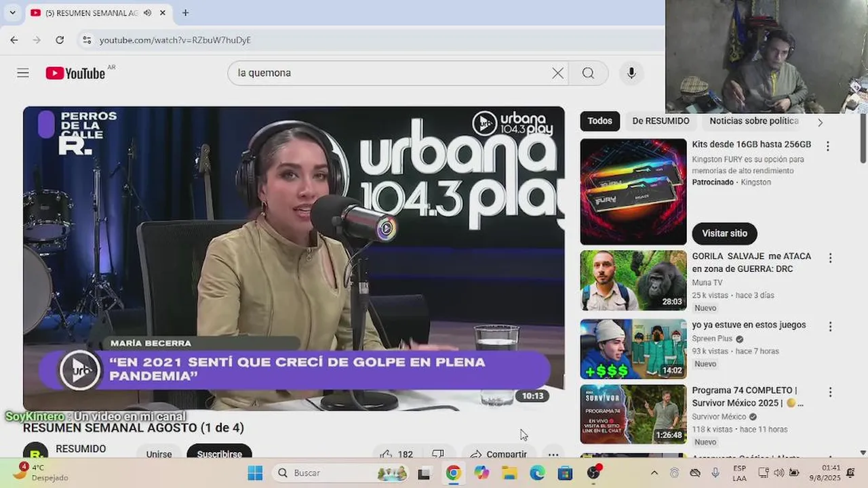This screenshot has height=488, width=868.
Task: Dislike the video with thumbs down
Action: [438, 454]
